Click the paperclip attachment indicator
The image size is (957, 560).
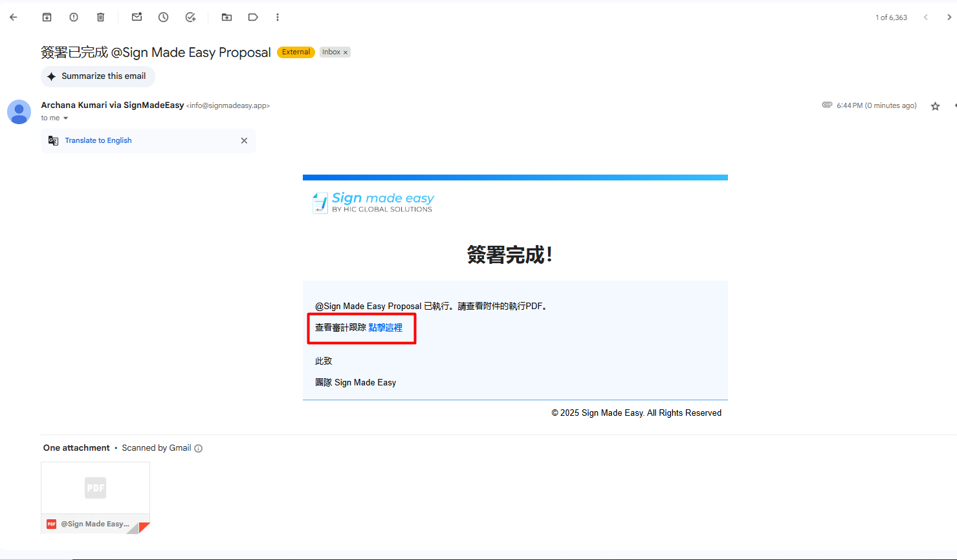(x=827, y=105)
